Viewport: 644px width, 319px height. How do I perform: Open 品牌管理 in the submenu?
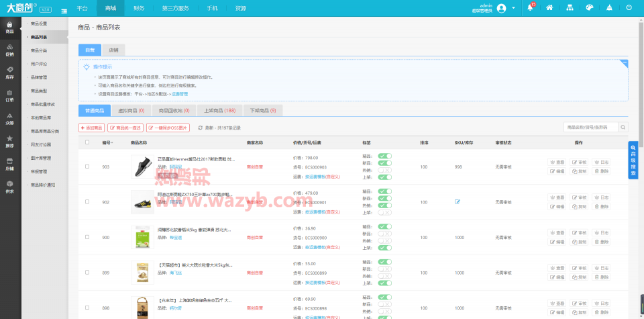coord(39,77)
